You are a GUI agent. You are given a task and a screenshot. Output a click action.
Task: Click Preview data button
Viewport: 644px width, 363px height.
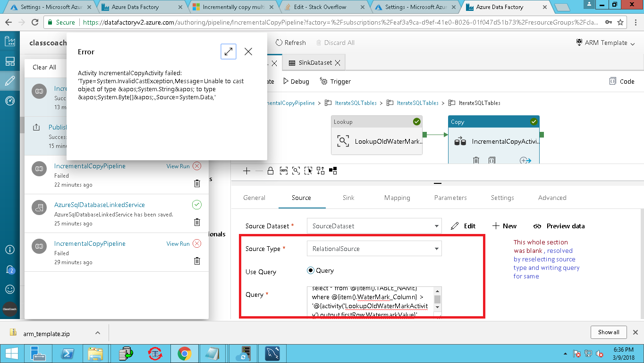(x=559, y=226)
